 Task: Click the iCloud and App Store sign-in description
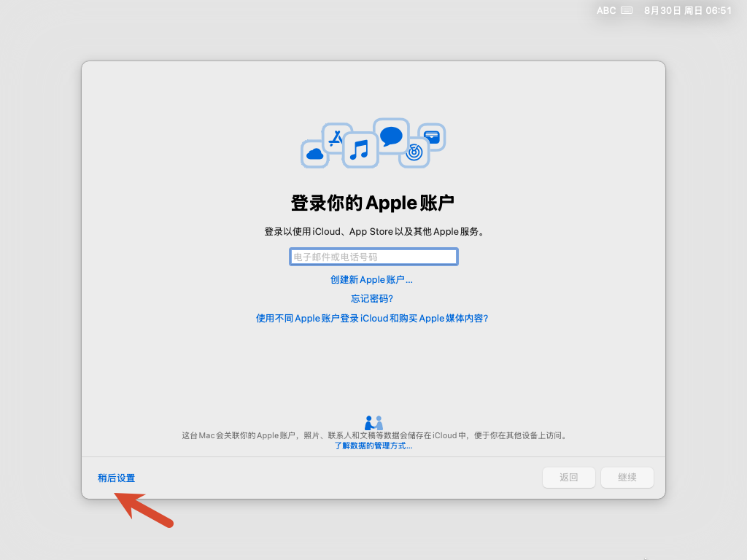[x=374, y=231]
